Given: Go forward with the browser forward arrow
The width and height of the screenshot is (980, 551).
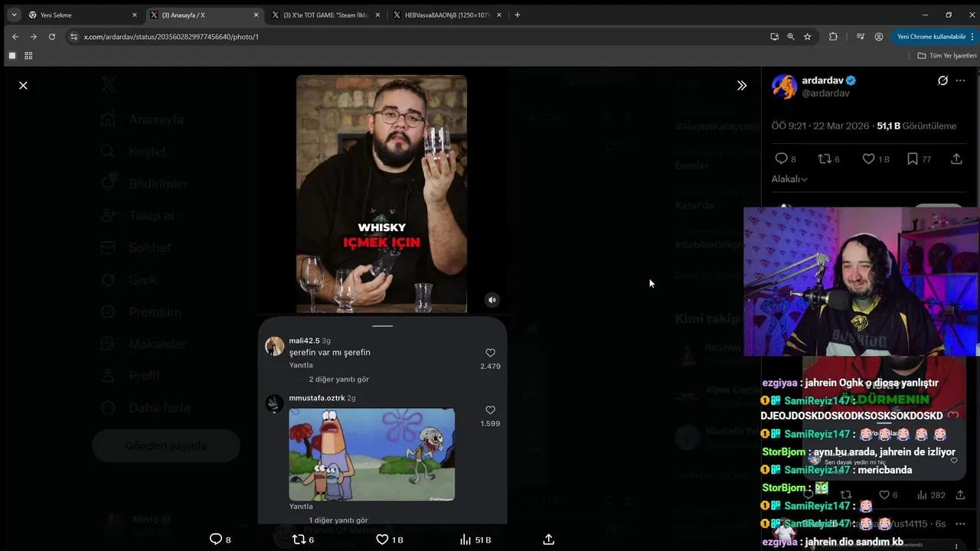Looking at the screenshot, I should tap(34, 37).
